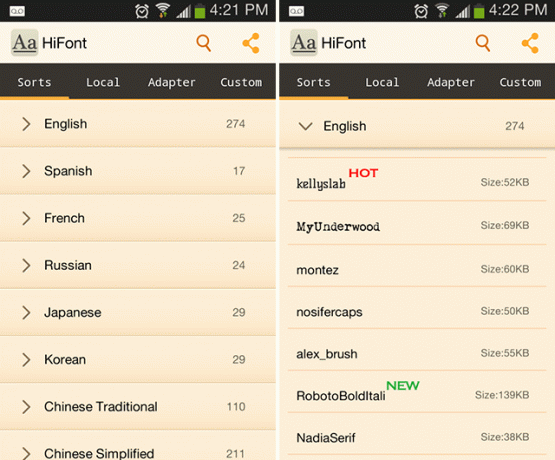Tap the Chinese Traditional label

pyautogui.click(x=101, y=407)
